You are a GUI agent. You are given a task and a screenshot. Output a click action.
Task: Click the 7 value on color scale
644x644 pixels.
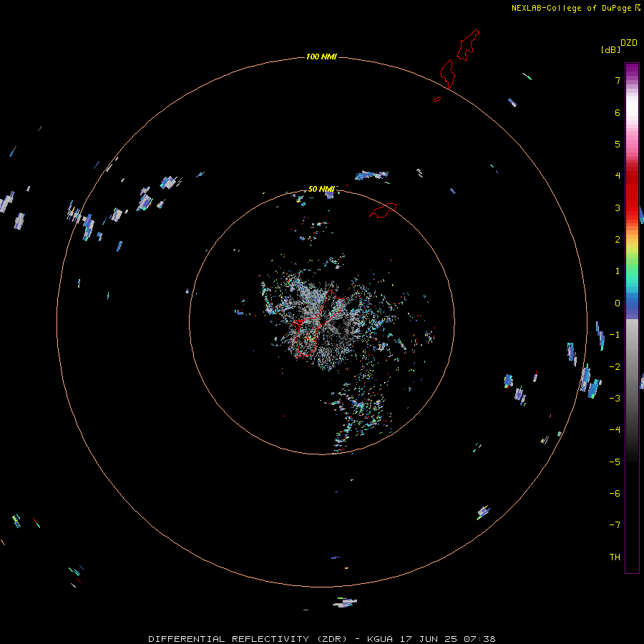[618, 80]
